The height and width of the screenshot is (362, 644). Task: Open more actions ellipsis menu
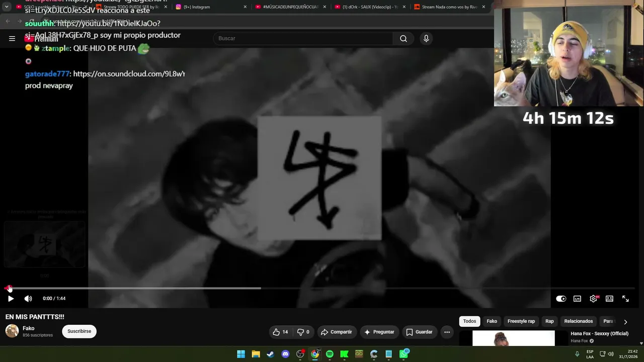click(x=447, y=332)
